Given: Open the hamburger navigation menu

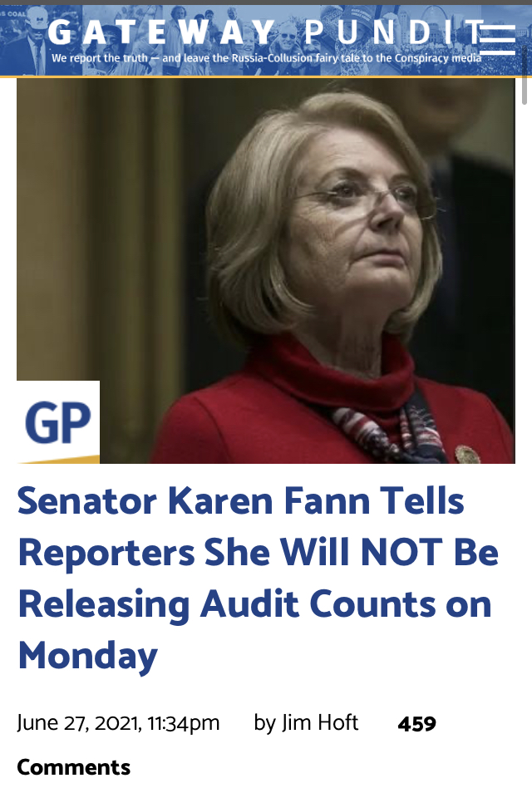Looking at the screenshot, I should [497, 39].
